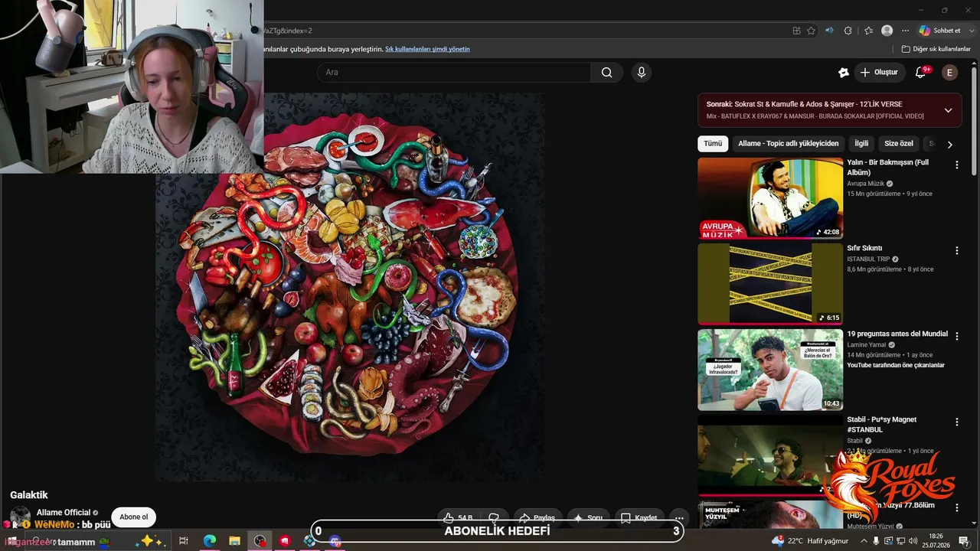This screenshot has height=551, width=980.
Task: Click the Oluştur create button
Action: point(879,72)
